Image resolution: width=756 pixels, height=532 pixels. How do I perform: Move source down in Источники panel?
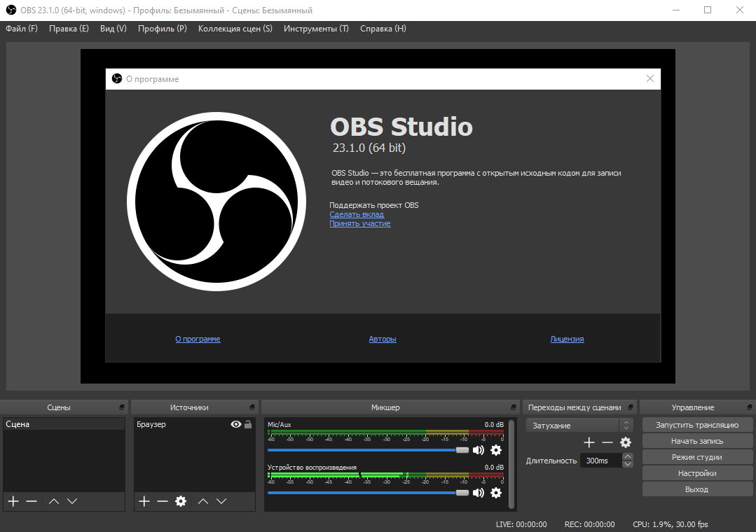[x=221, y=502]
